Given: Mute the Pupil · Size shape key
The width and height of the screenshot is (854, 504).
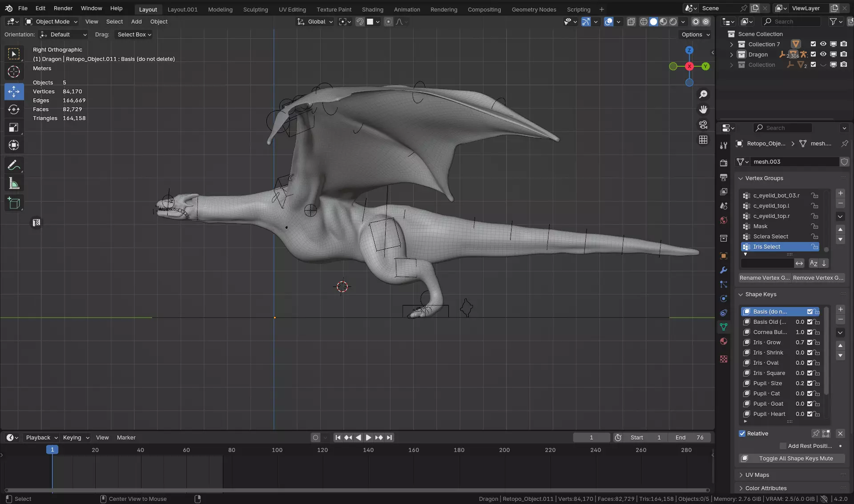Looking at the screenshot, I should 810,383.
